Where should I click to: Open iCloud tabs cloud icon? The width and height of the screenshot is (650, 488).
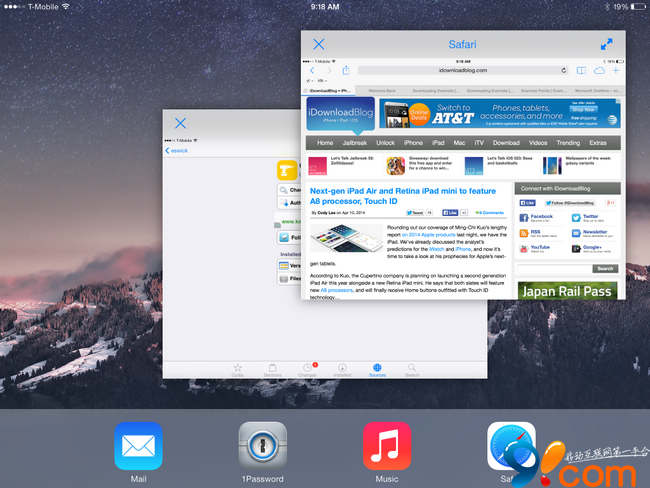(x=599, y=70)
